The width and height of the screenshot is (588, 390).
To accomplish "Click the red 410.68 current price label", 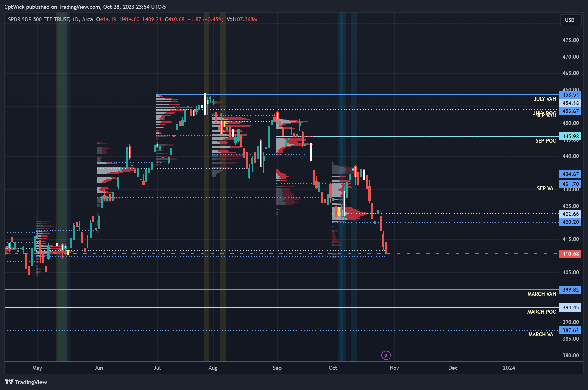I will (570, 254).
